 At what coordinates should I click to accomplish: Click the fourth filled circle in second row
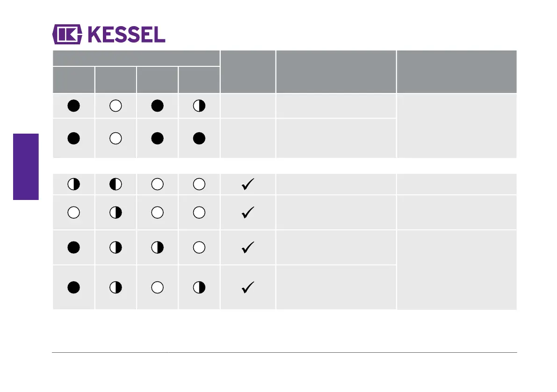[x=199, y=138]
